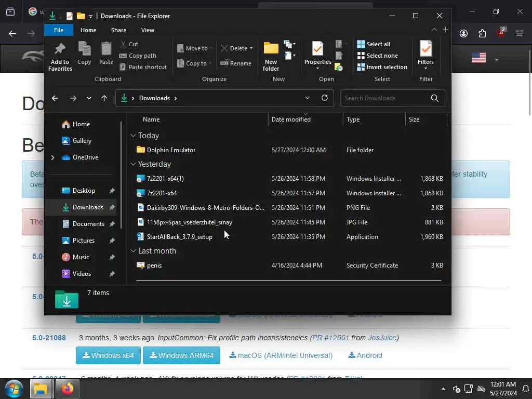Unpin Documents using its pin icon
Viewport: 532px width, 399px height.
click(x=112, y=224)
